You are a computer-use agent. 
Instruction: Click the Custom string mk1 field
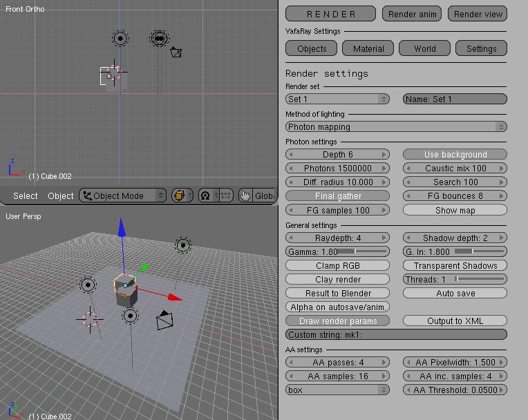[x=396, y=334]
